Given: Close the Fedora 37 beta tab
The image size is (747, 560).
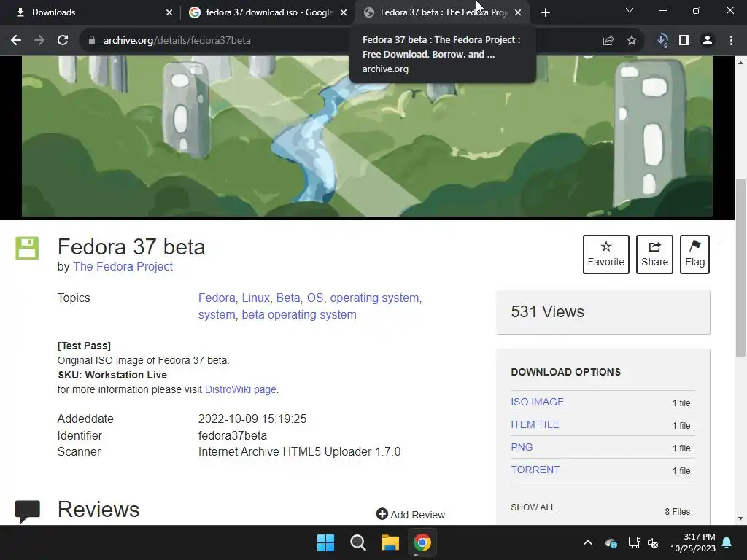Looking at the screenshot, I should [x=518, y=12].
